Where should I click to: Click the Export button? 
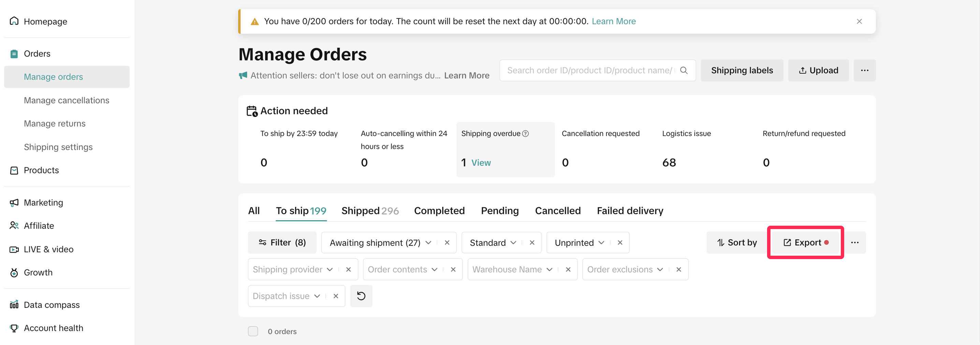click(x=805, y=242)
